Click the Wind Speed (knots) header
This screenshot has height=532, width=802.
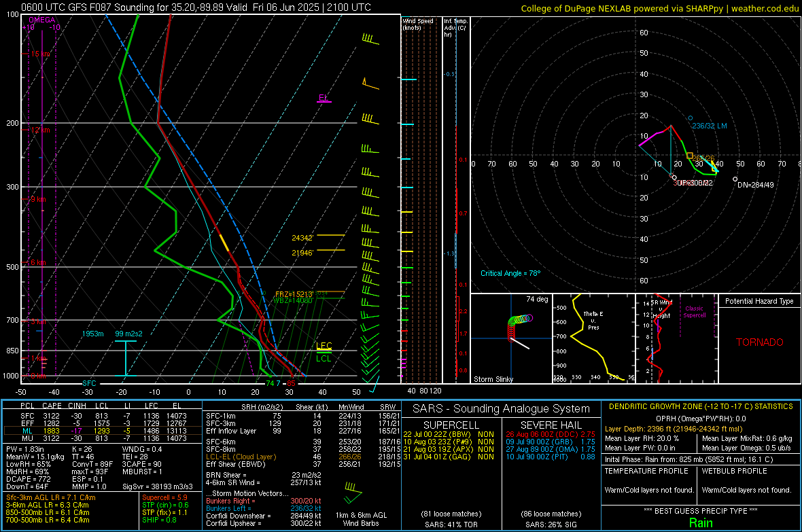(x=418, y=24)
